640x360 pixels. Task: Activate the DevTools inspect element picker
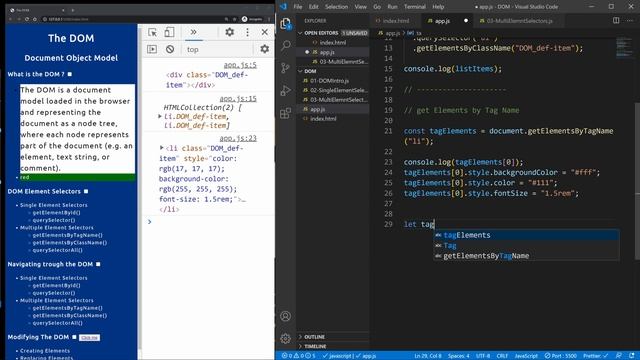click(153, 32)
